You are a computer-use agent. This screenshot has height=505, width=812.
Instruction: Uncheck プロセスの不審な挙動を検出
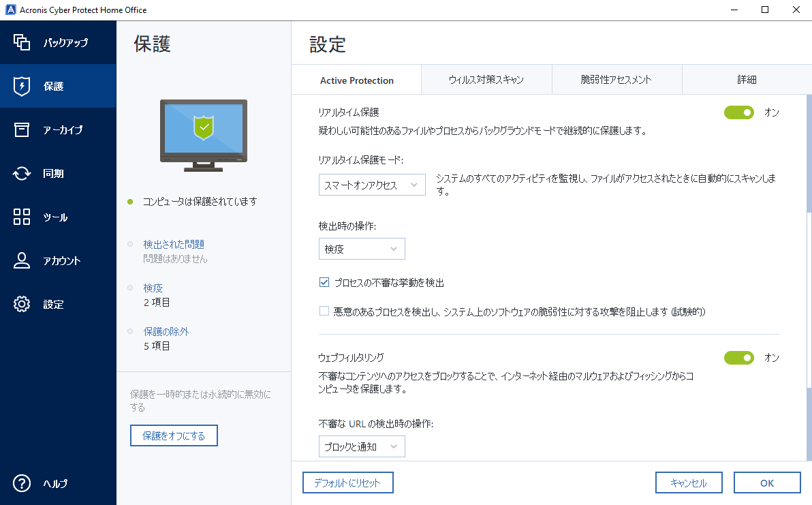point(324,282)
